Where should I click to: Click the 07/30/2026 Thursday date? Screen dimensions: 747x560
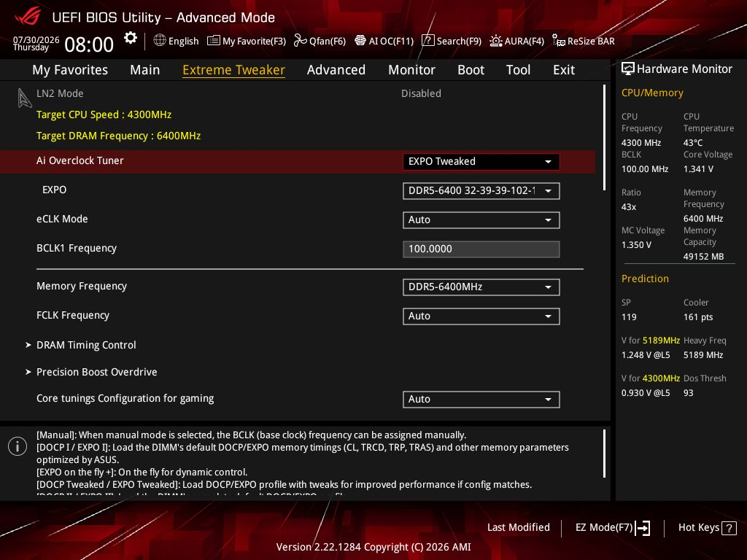click(x=36, y=43)
